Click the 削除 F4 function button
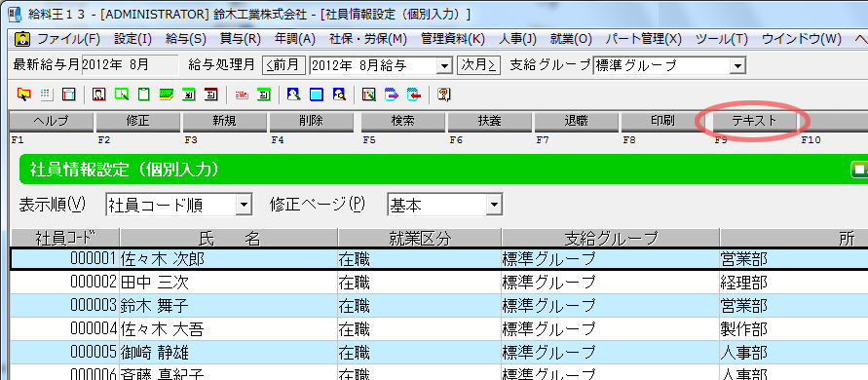The height and width of the screenshot is (380, 868). coord(311,122)
